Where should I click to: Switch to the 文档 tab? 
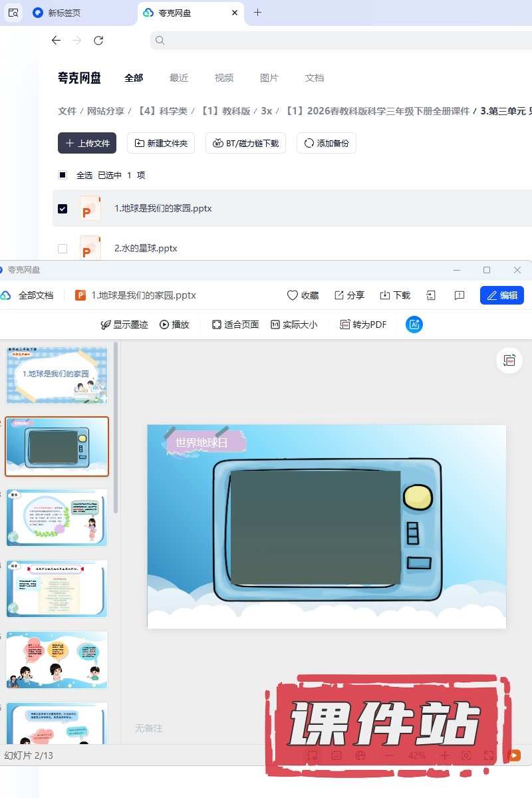[315, 78]
